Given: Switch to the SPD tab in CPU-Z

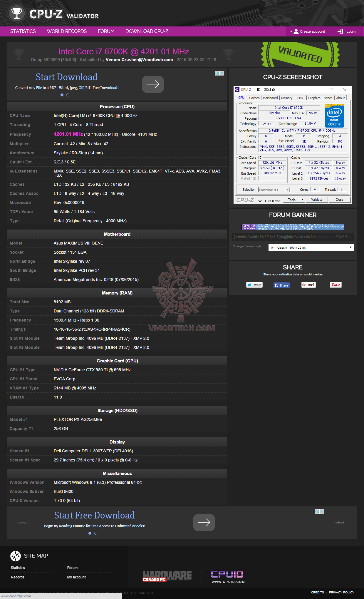Looking at the screenshot, I should point(300,98).
